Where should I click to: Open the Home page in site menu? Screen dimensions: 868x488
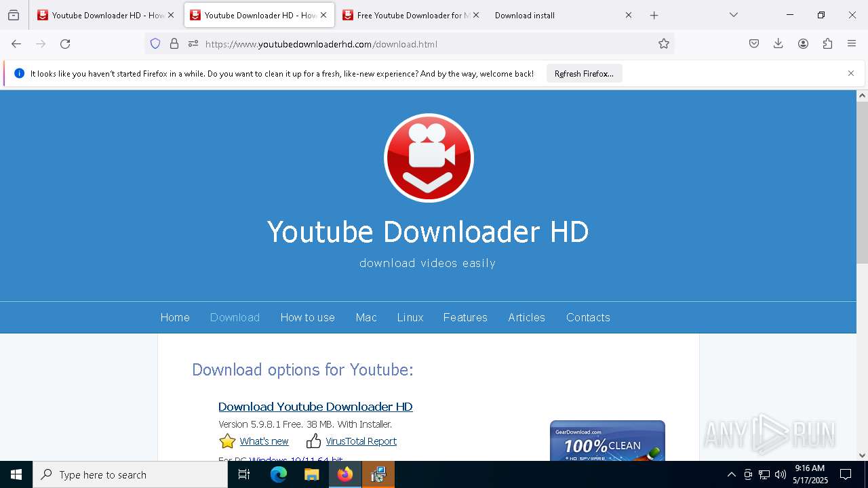click(x=175, y=317)
